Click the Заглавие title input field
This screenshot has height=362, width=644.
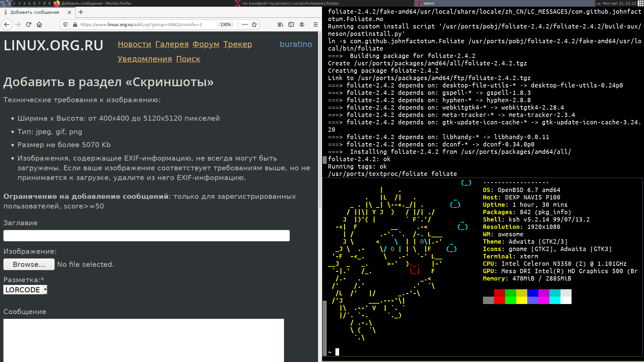click(147, 236)
